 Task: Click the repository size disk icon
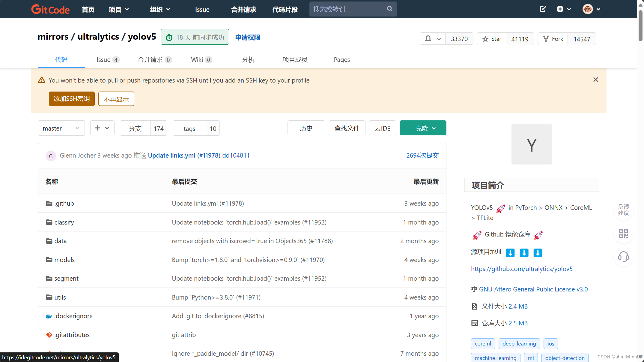[474, 323]
